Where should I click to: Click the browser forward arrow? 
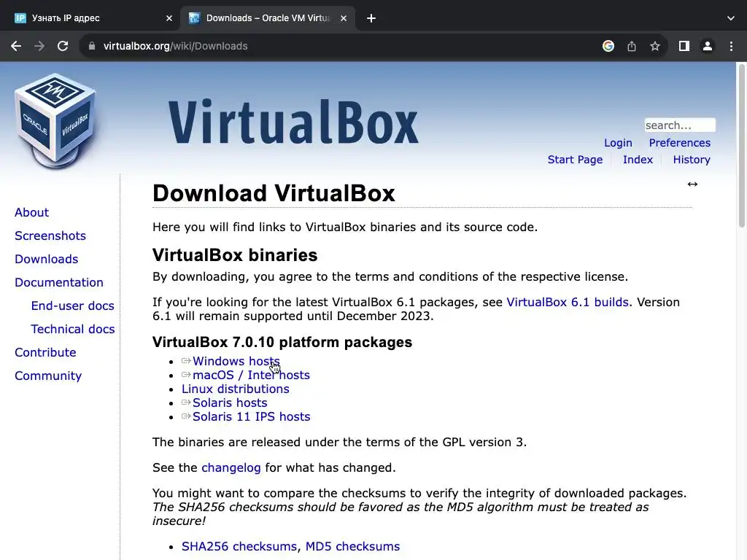pyautogui.click(x=39, y=46)
